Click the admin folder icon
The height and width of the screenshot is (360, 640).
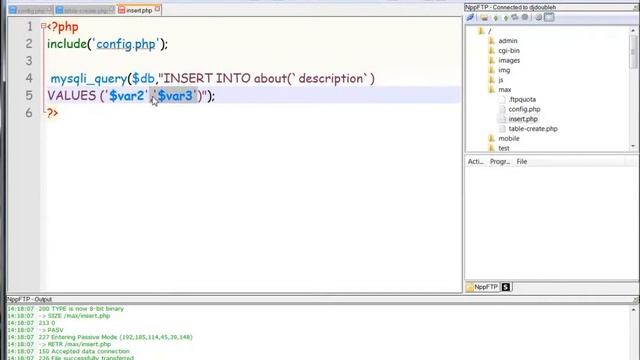pos(492,40)
